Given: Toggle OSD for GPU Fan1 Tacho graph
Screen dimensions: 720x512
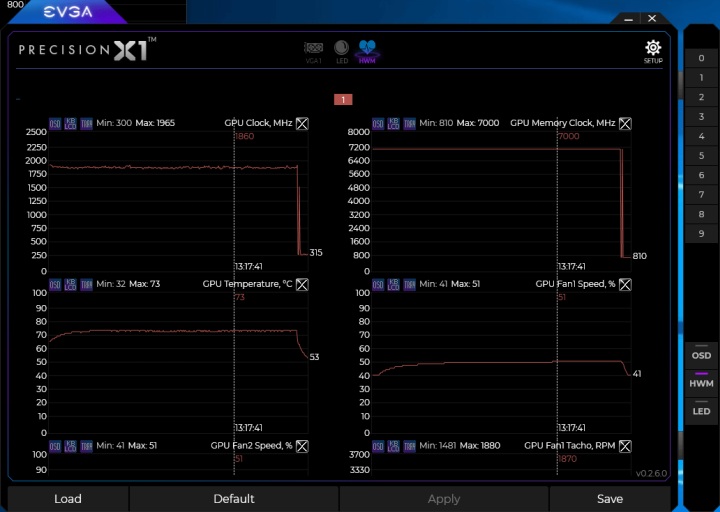Looking at the screenshot, I should (x=378, y=446).
